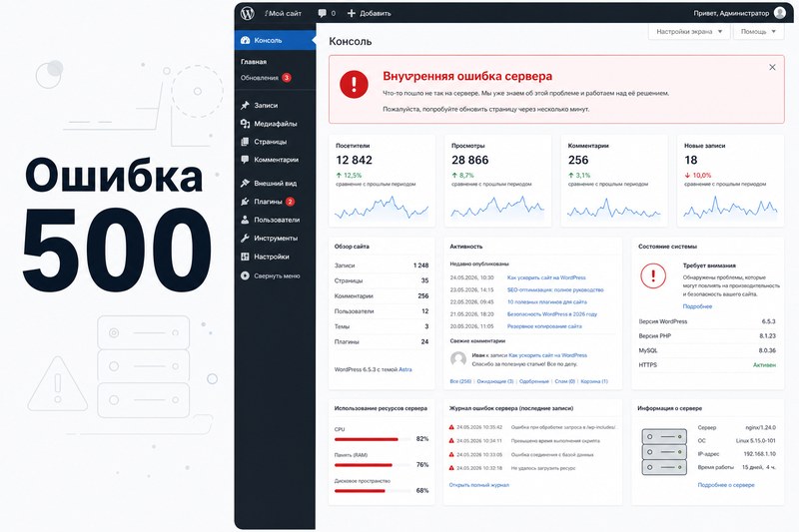
Task: Open post Резервное копирование сайта
Action: point(544,326)
